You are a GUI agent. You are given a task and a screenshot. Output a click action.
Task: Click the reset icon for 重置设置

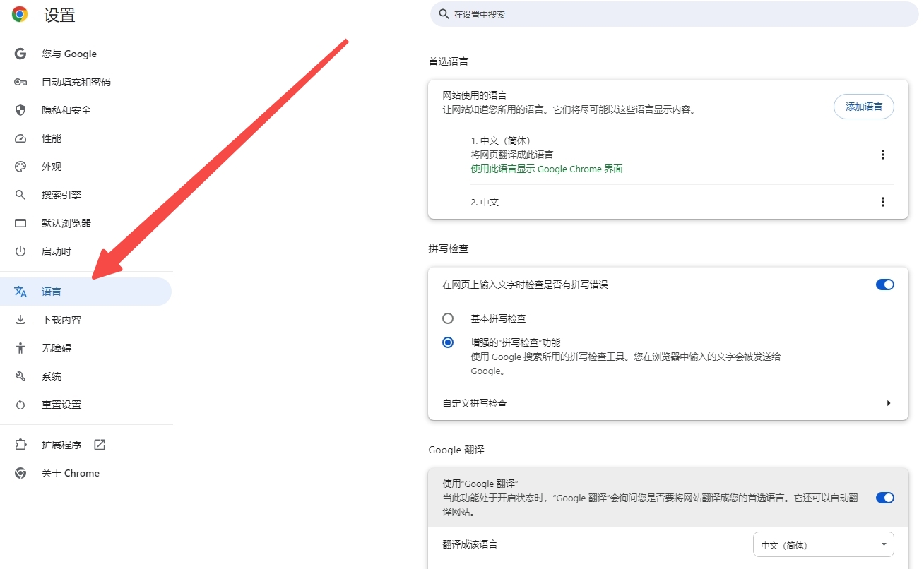[20, 405]
